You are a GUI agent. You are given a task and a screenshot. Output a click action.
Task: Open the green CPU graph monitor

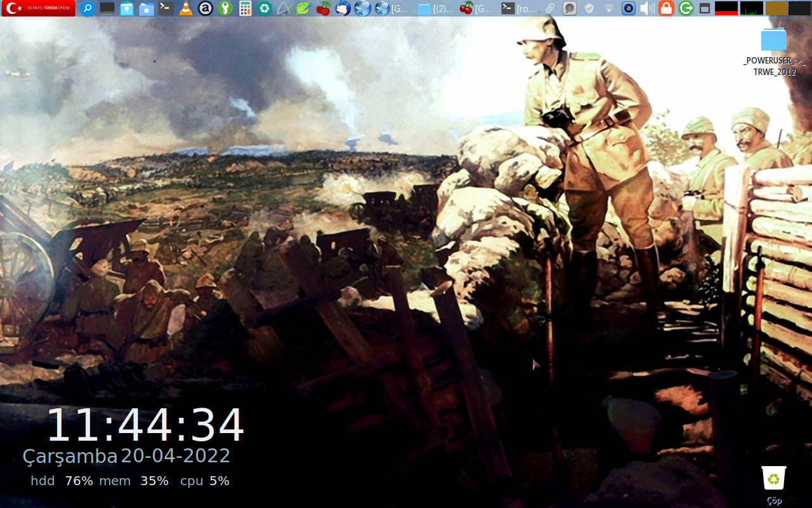pyautogui.click(x=752, y=8)
